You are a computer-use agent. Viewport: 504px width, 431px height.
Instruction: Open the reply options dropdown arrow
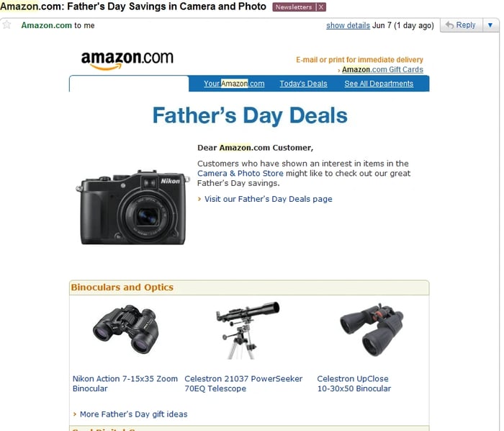[490, 25]
